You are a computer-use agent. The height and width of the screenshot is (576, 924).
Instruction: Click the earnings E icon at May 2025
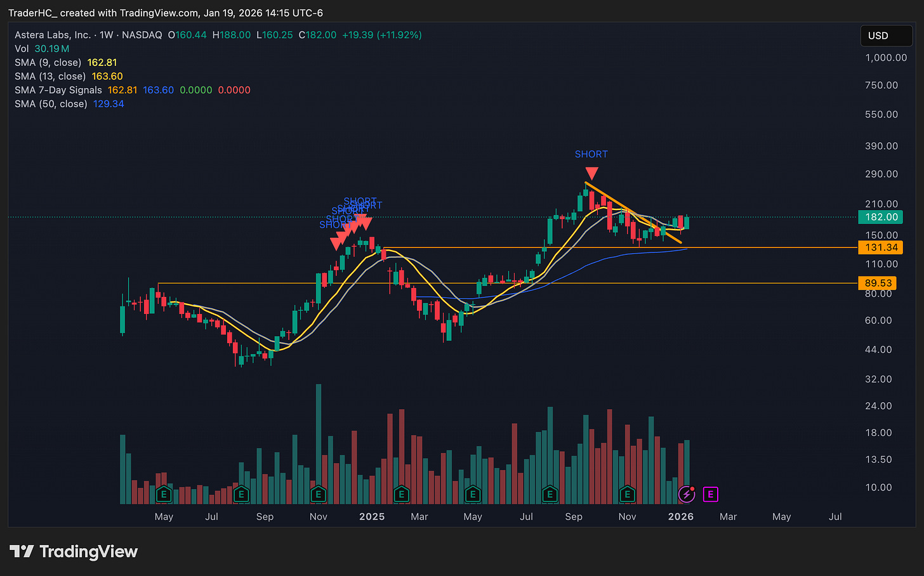tap(472, 494)
